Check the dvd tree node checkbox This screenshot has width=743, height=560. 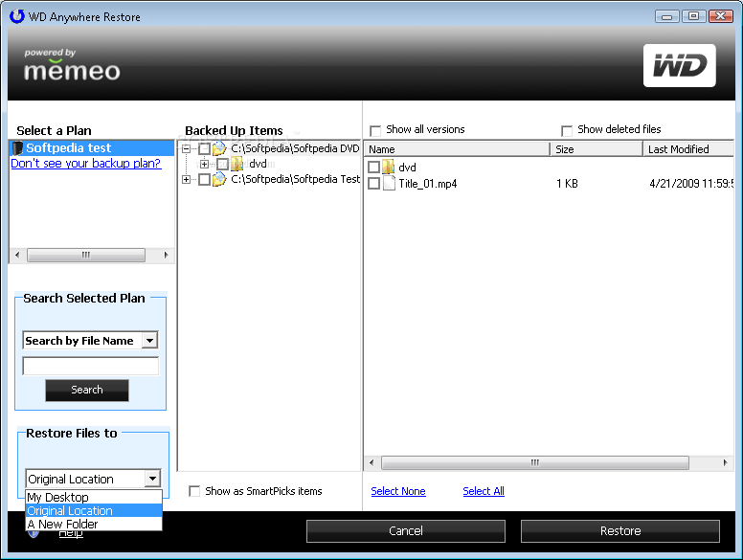[x=222, y=165]
